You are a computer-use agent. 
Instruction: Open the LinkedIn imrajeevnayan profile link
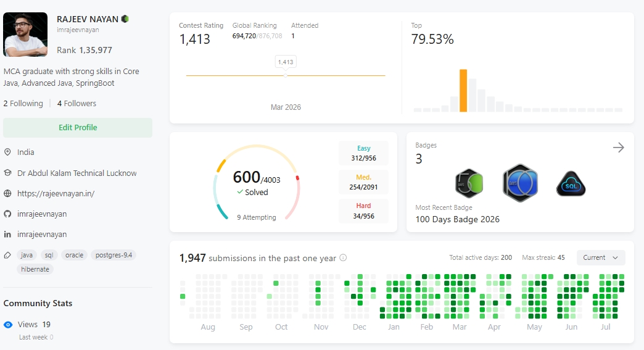pos(42,235)
